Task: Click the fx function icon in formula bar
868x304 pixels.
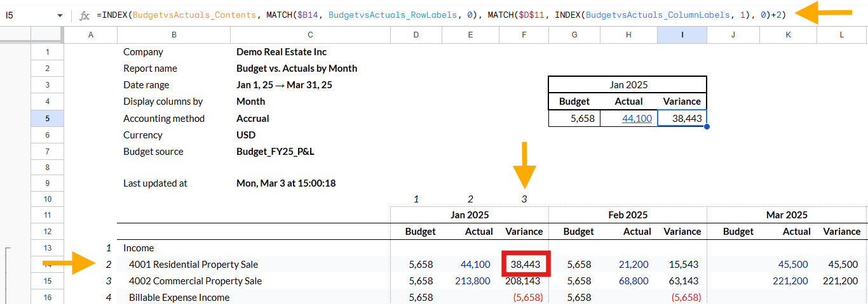Action: coord(84,15)
